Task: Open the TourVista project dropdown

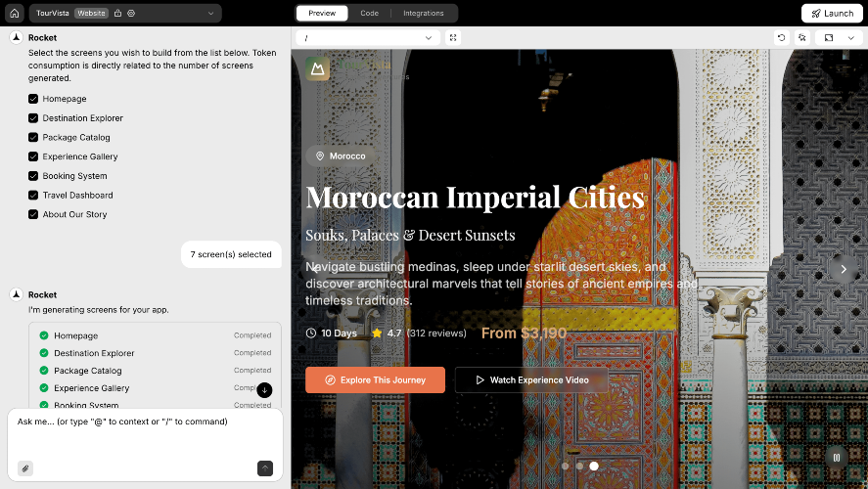Action: [125, 14]
